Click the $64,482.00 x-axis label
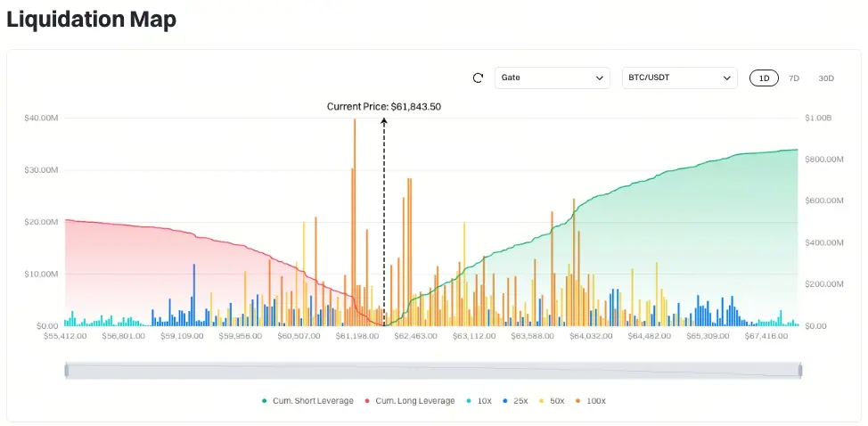868x426 pixels. coord(650,336)
